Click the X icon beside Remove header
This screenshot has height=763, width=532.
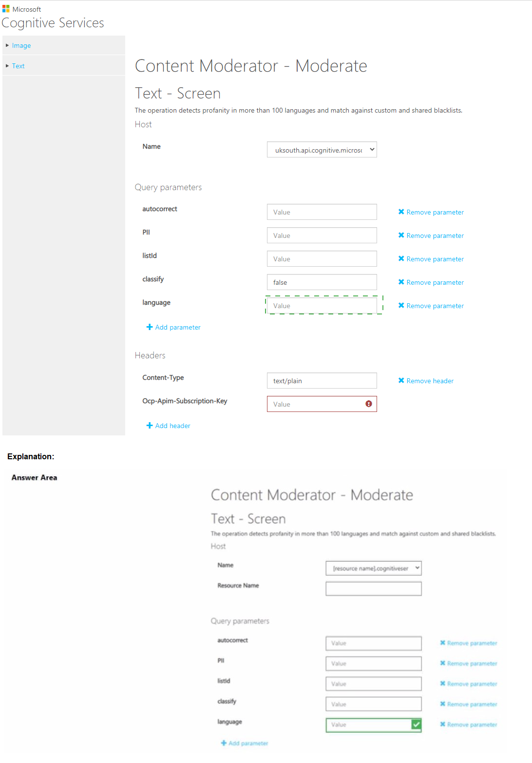pos(401,380)
